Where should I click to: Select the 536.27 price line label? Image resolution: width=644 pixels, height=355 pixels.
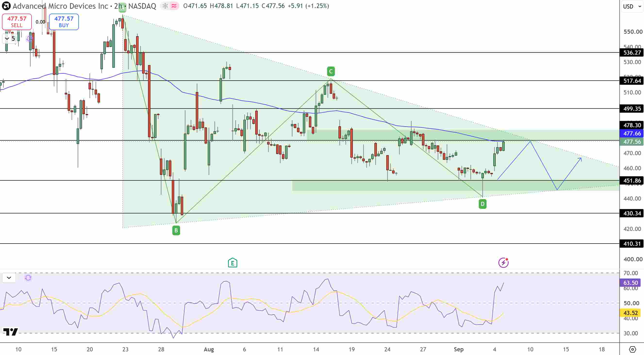[632, 52]
